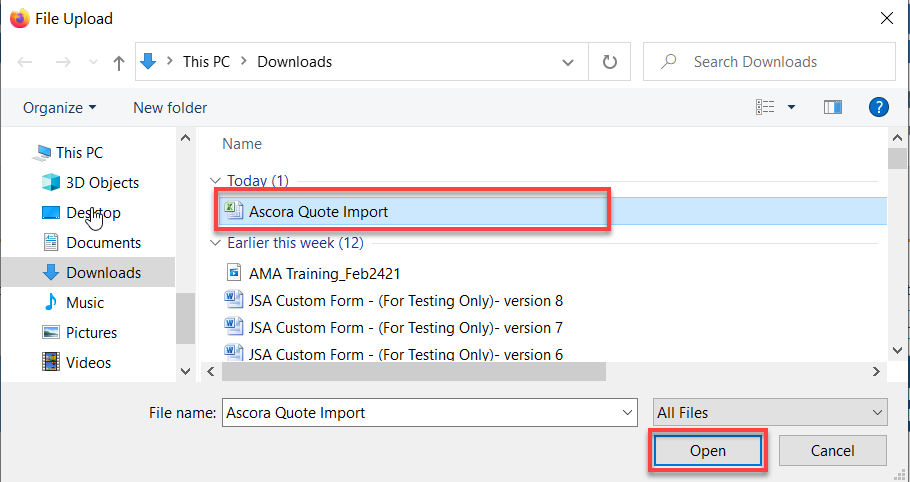Click the Cancel button

832,451
